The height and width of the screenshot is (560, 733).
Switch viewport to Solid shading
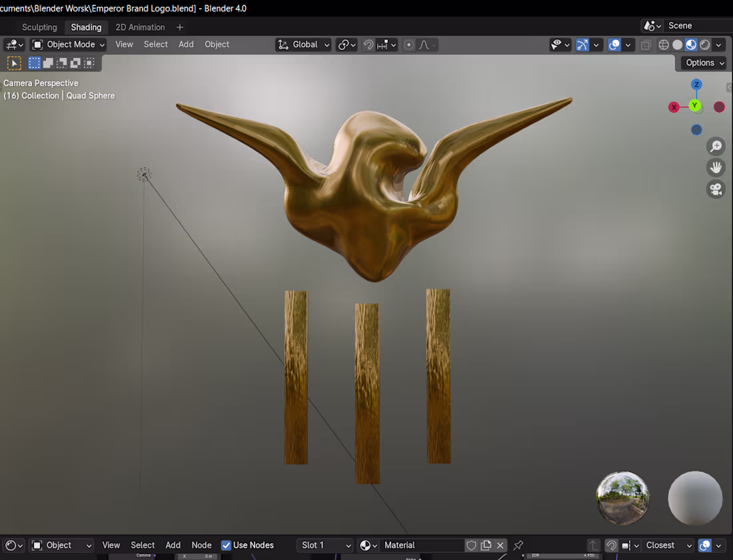(x=676, y=45)
